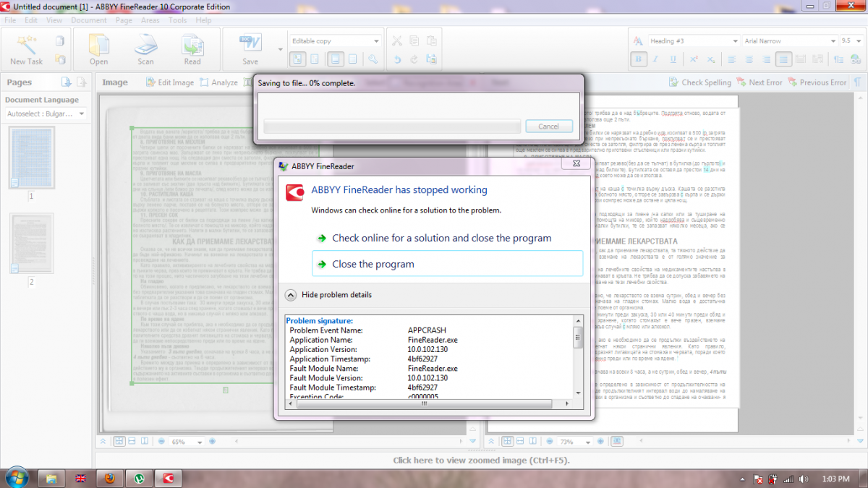Toggle underline formatting button
This screenshot has width=868, height=488.
pos(673,59)
